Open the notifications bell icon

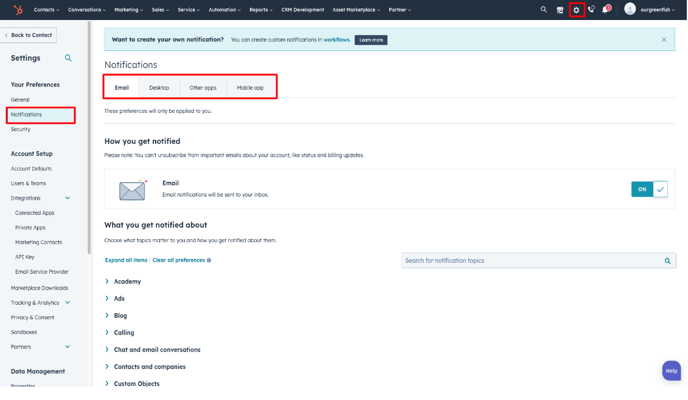click(x=606, y=9)
